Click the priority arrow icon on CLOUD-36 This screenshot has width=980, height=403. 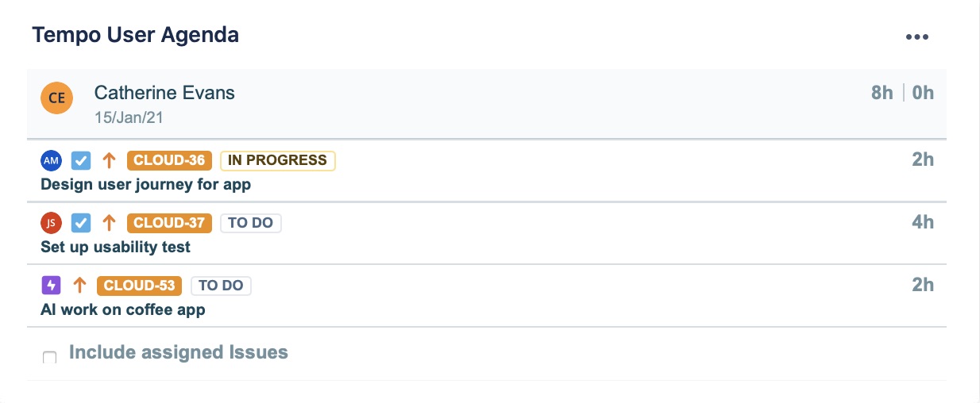coord(110,160)
